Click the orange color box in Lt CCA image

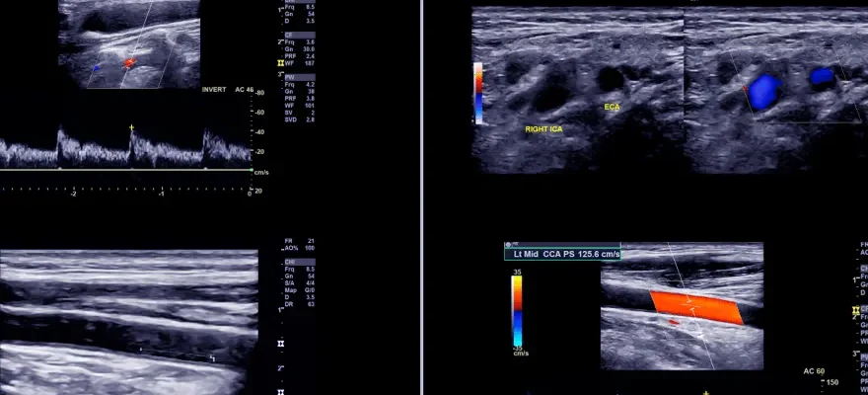[x=695, y=308]
